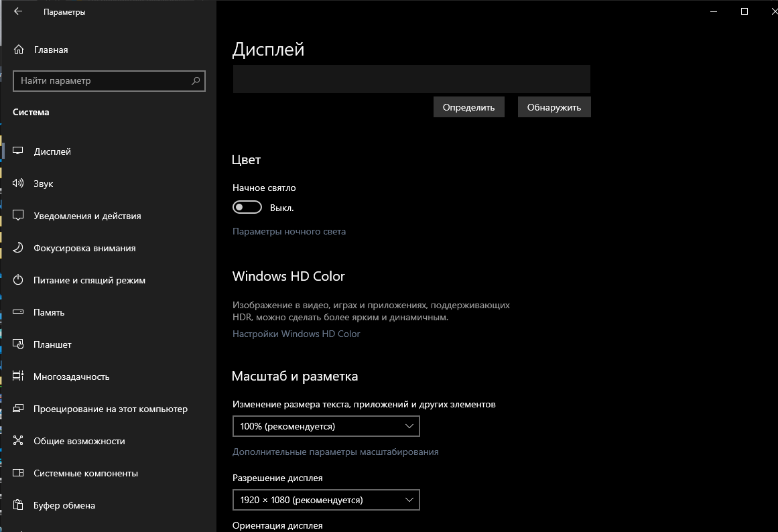Image resolution: width=778 pixels, height=532 pixels.
Task: Open Настройки Windows HD Color link
Action: 296,334
